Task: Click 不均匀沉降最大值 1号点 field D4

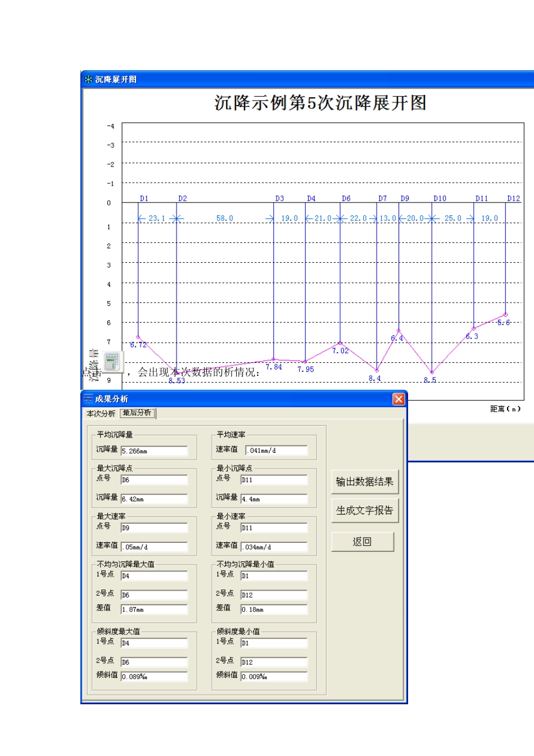Action: tap(154, 576)
